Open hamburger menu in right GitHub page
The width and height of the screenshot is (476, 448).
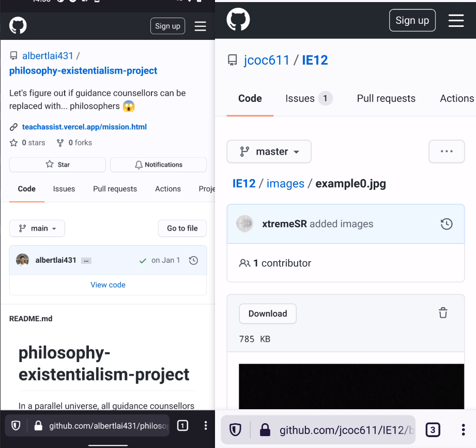[456, 20]
